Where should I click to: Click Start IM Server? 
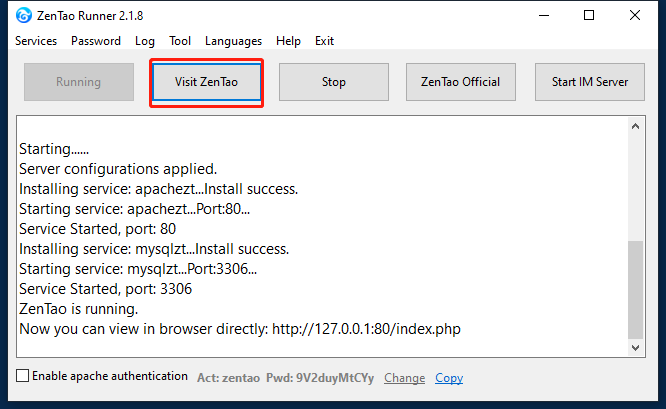(x=590, y=82)
